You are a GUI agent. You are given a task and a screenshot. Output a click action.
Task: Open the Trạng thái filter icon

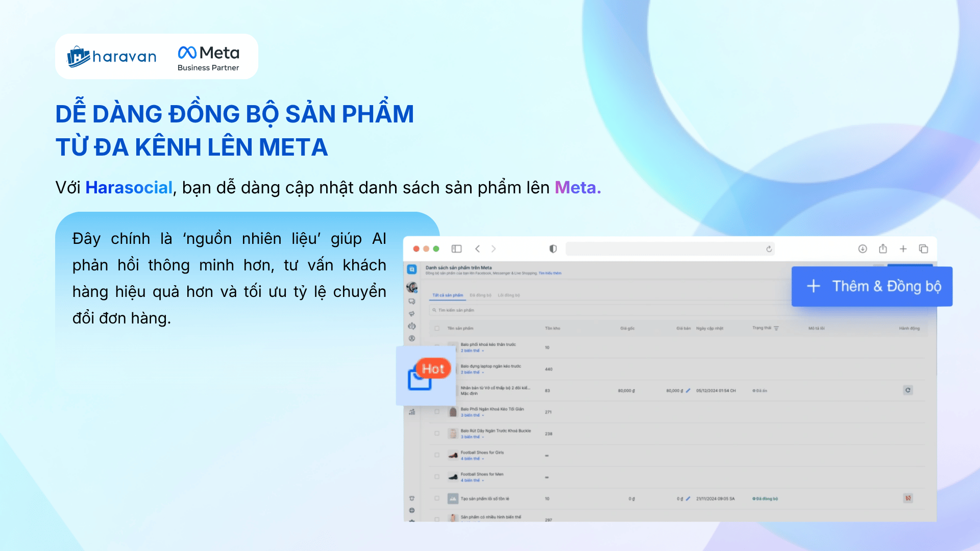click(x=776, y=328)
